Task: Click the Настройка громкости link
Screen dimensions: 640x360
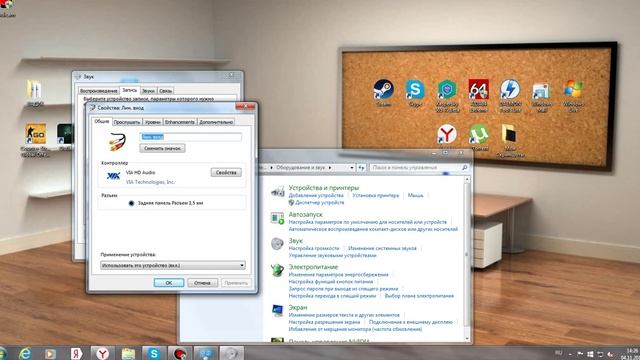Action: tap(314, 248)
